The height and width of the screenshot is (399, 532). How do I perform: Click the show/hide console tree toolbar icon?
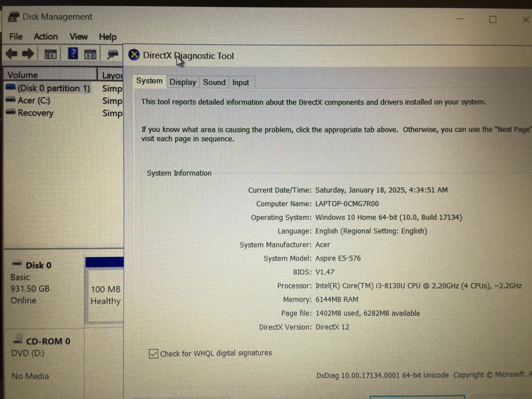51,54
